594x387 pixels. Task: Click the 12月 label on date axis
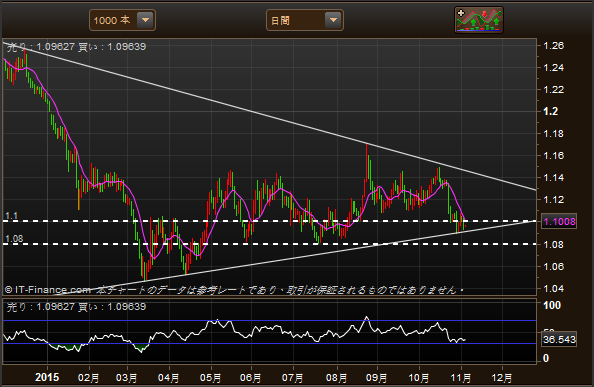tap(502, 378)
